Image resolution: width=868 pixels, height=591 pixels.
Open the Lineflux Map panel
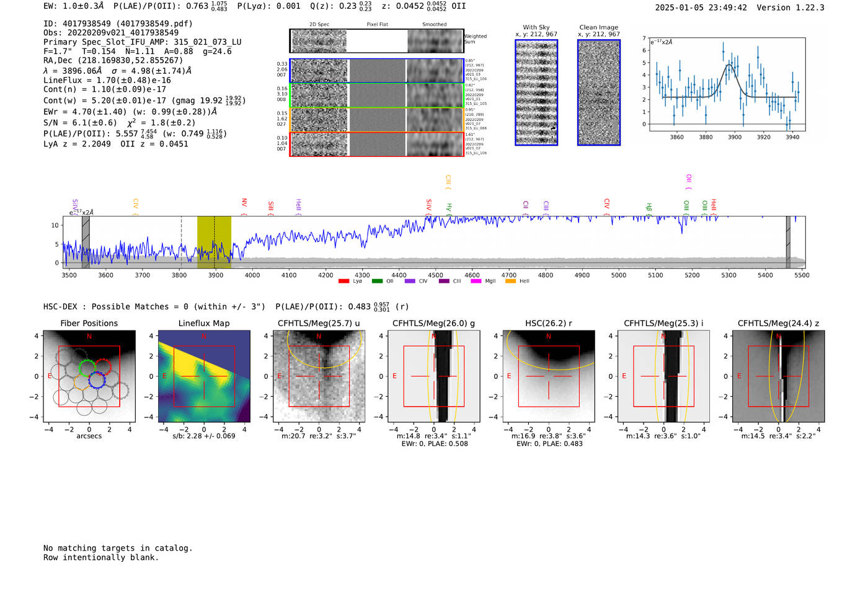(204, 376)
